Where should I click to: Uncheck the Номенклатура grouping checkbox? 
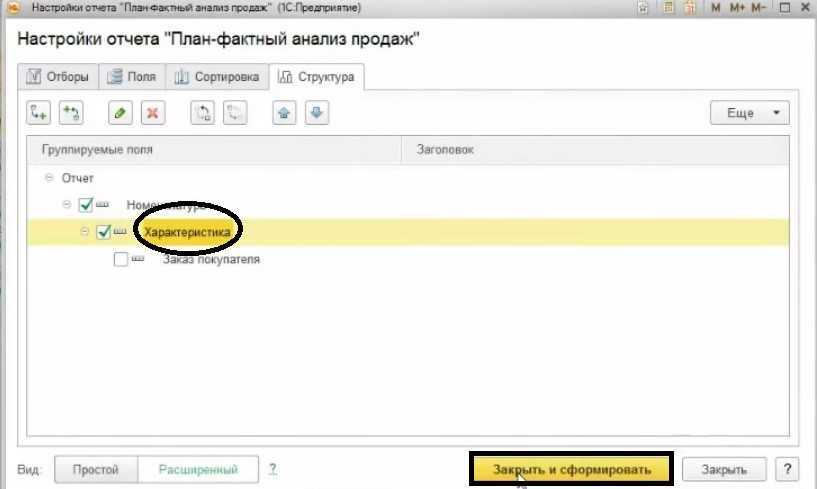86,205
